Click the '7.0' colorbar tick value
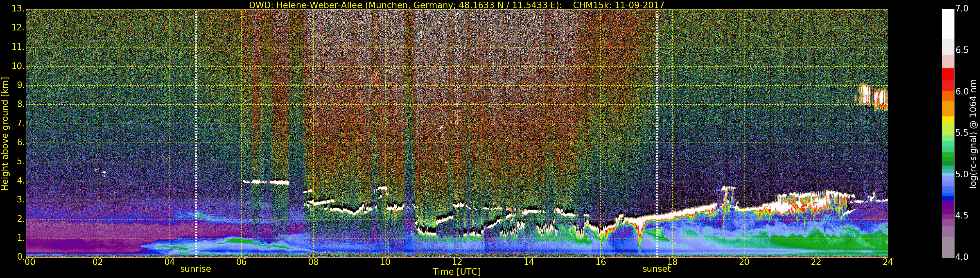This screenshot has height=278, width=980. click(x=962, y=9)
